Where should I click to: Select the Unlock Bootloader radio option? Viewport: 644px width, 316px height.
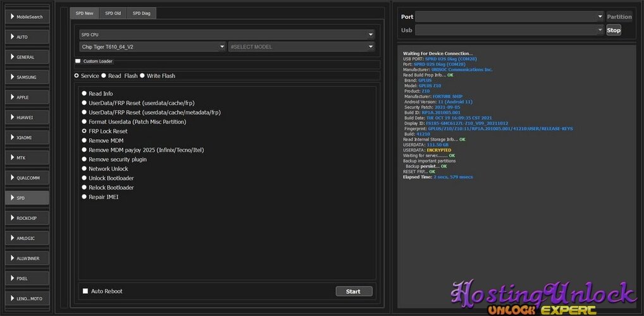coord(84,178)
